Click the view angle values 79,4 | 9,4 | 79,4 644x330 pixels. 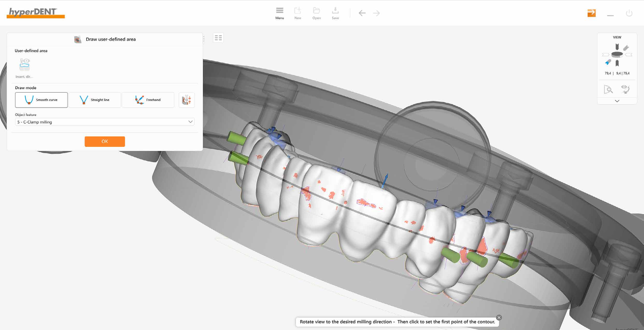click(x=617, y=73)
